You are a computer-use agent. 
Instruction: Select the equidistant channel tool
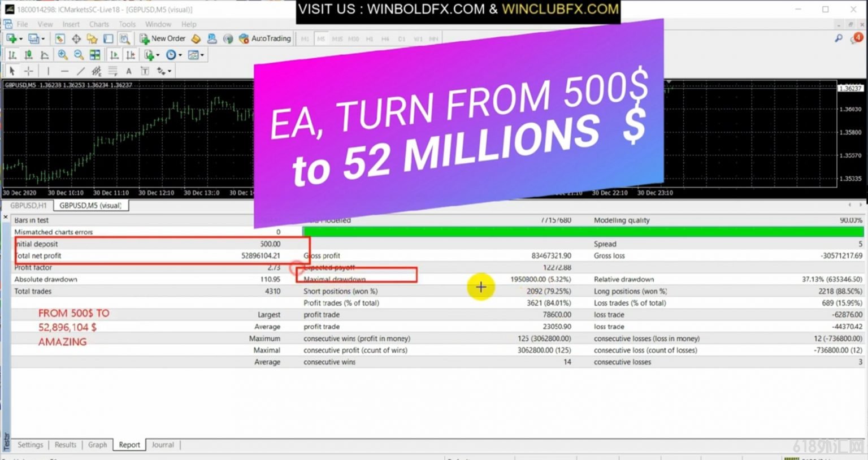(x=97, y=71)
